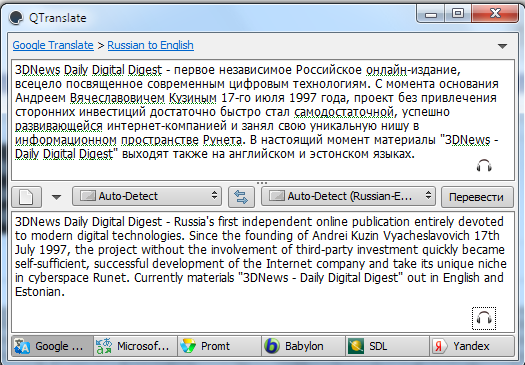Click inside the English translation output box

(263, 272)
